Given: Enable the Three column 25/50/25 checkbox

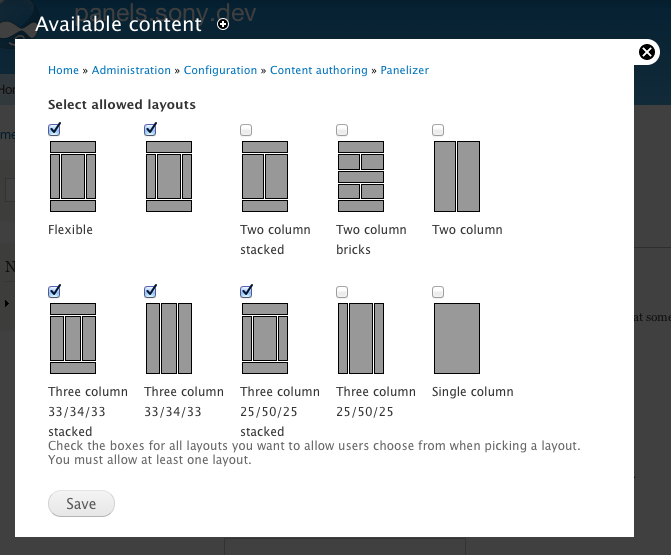Looking at the screenshot, I should [x=342, y=292].
